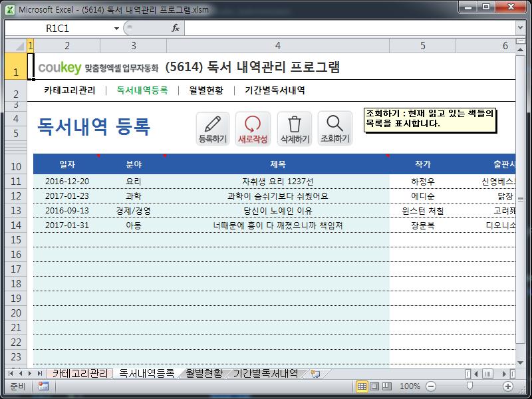Image resolution: width=532 pixels, height=399 pixels.
Task: Click the 새로작성 refresh button
Action: coord(253,129)
